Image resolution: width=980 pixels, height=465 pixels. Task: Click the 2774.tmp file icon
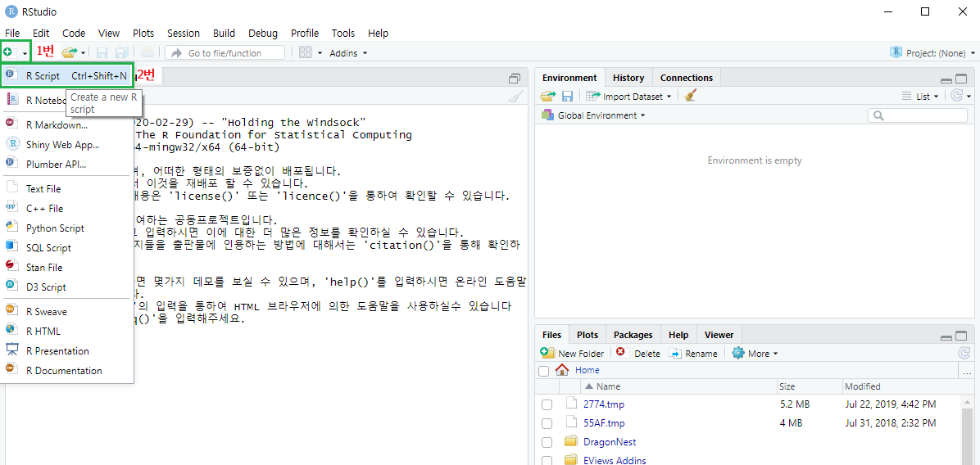pyautogui.click(x=570, y=404)
